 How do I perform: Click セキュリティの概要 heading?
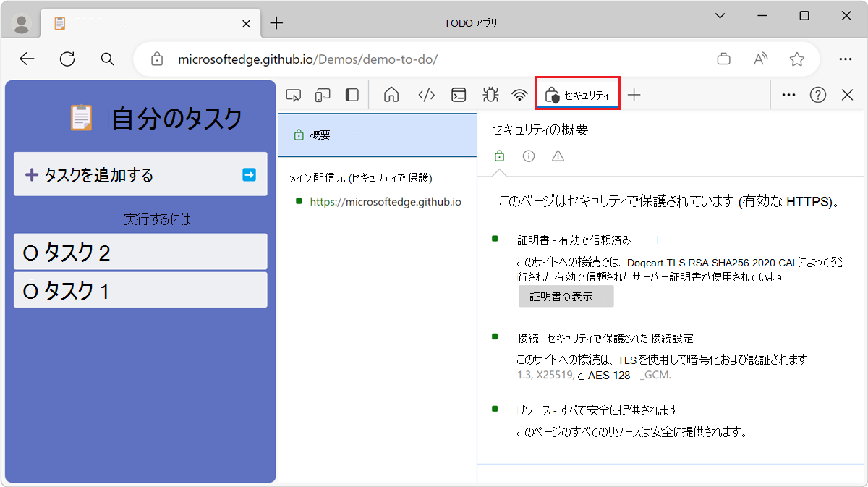coord(540,130)
